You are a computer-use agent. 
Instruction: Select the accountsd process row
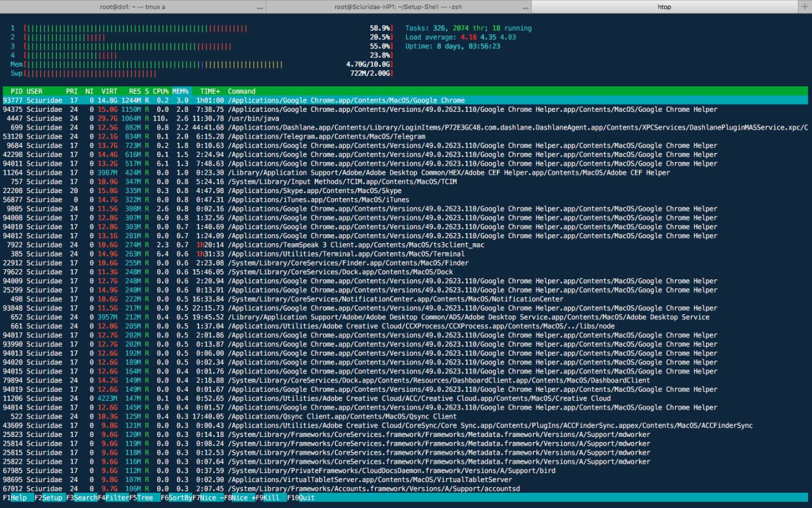[406, 488]
